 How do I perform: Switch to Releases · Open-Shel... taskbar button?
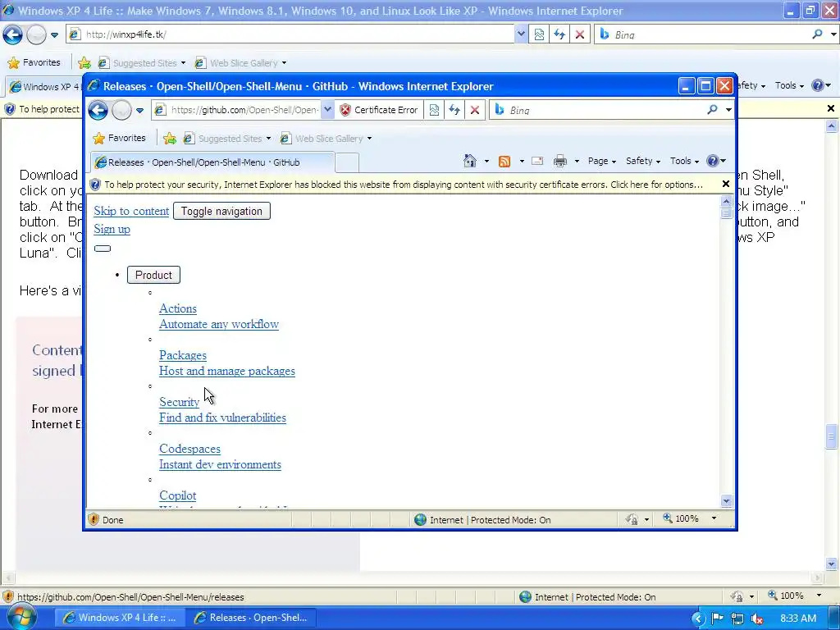tap(251, 618)
